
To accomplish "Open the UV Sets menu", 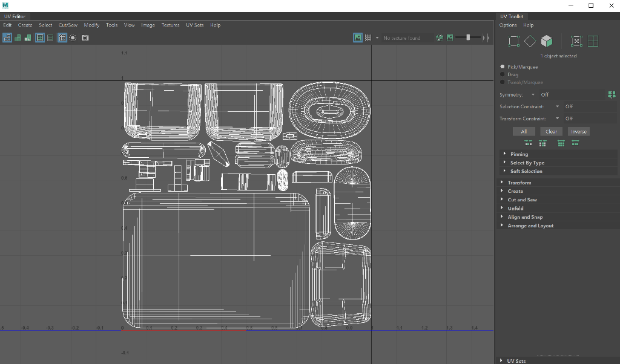I will [194, 25].
